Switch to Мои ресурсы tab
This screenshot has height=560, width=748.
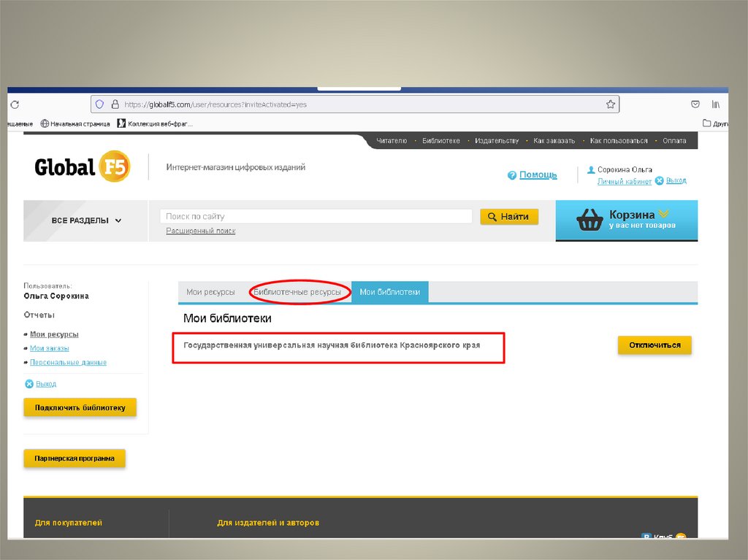click(210, 292)
